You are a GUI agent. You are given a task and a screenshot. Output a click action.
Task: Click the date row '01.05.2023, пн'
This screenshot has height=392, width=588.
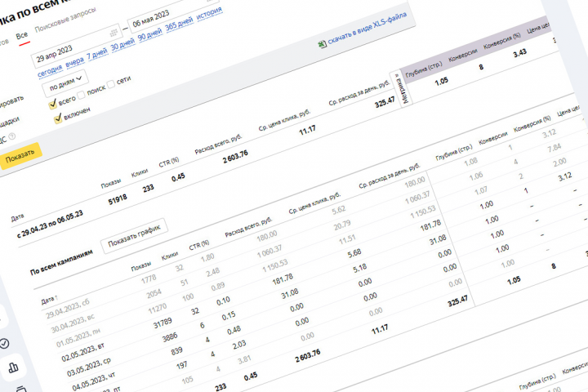click(78, 339)
